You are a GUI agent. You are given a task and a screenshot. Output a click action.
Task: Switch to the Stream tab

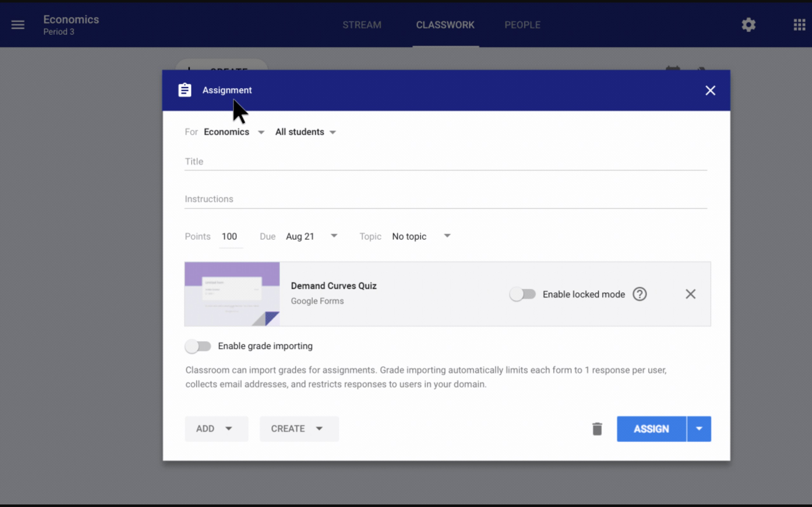362,25
